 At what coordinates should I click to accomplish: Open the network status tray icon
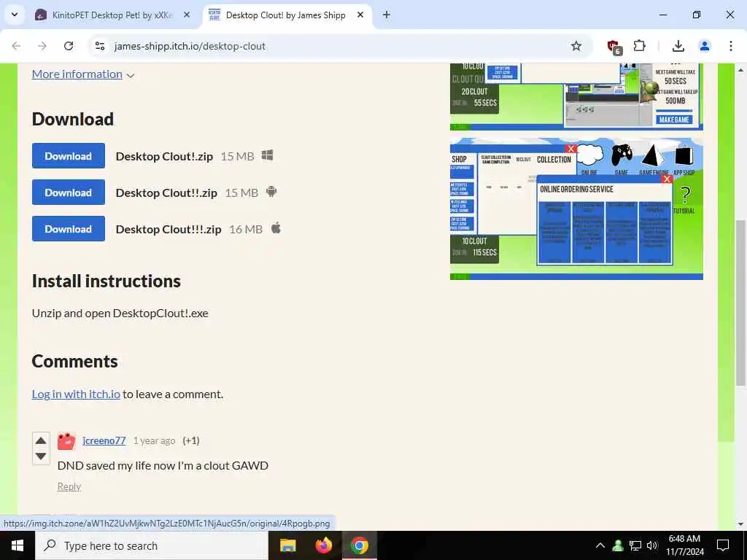click(x=635, y=545)
